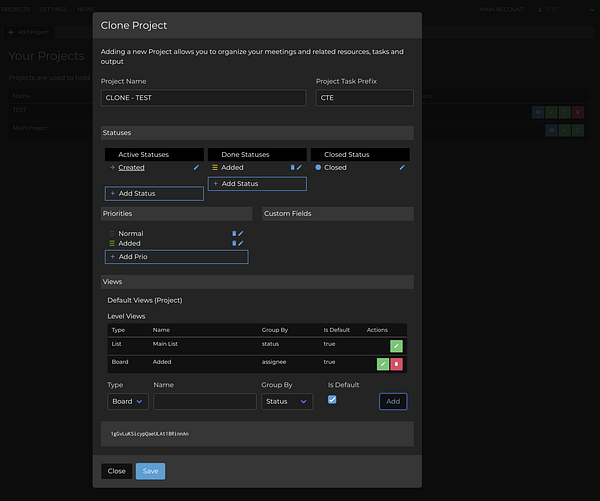This screenshot has height=501, width=600.
Task: Click the Add view button
Action: tap(392, 401)
